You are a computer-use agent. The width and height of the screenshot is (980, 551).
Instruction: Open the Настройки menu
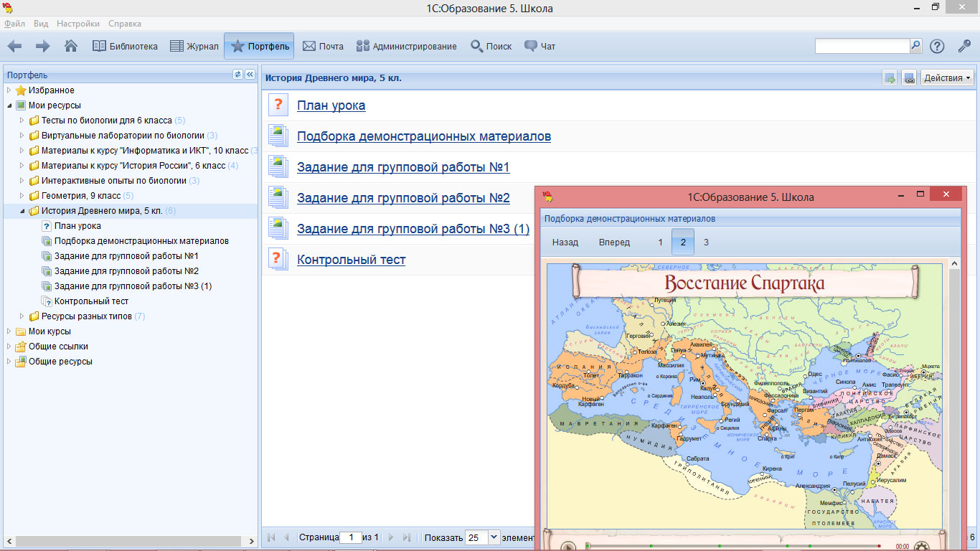point(78,24)
